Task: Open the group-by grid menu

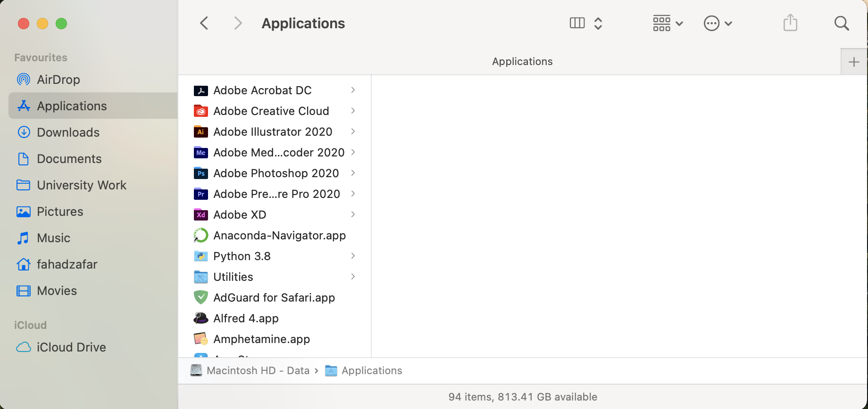Action: tap(668, 23)
